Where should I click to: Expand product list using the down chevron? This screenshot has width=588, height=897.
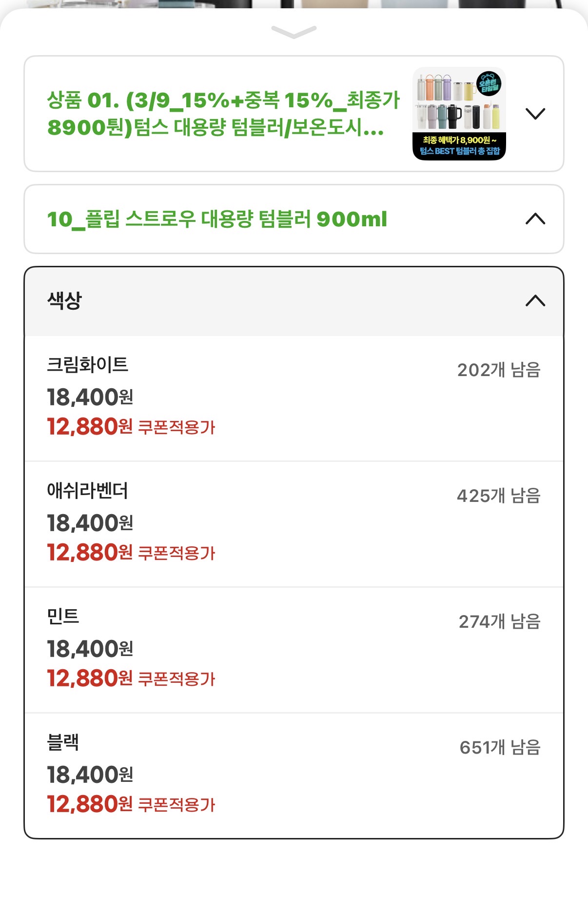click(x=535, y=114)
